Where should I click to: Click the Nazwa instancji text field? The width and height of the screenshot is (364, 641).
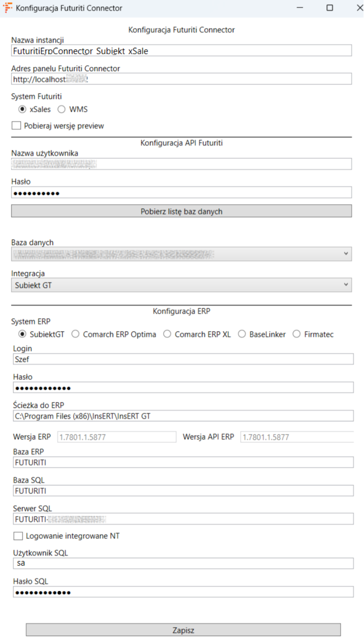coord(181,51)
